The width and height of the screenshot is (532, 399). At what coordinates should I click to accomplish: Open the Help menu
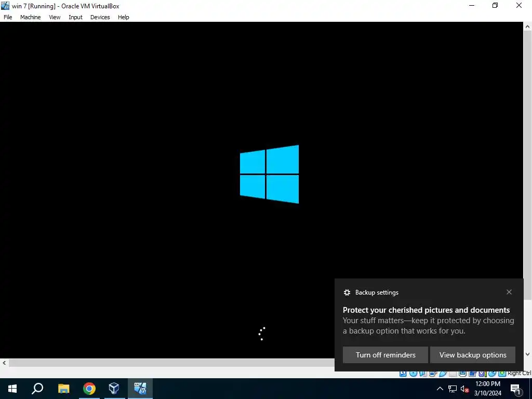click(124, 17)
